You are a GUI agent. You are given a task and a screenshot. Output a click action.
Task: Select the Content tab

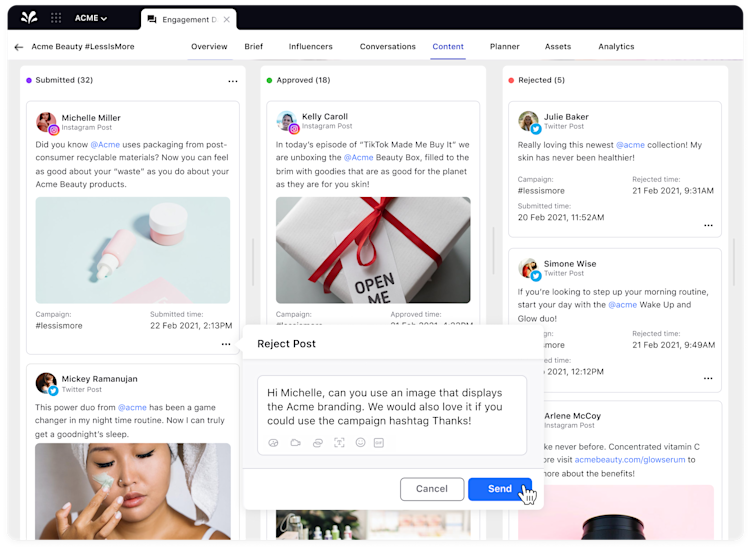(x=448, y=46)
